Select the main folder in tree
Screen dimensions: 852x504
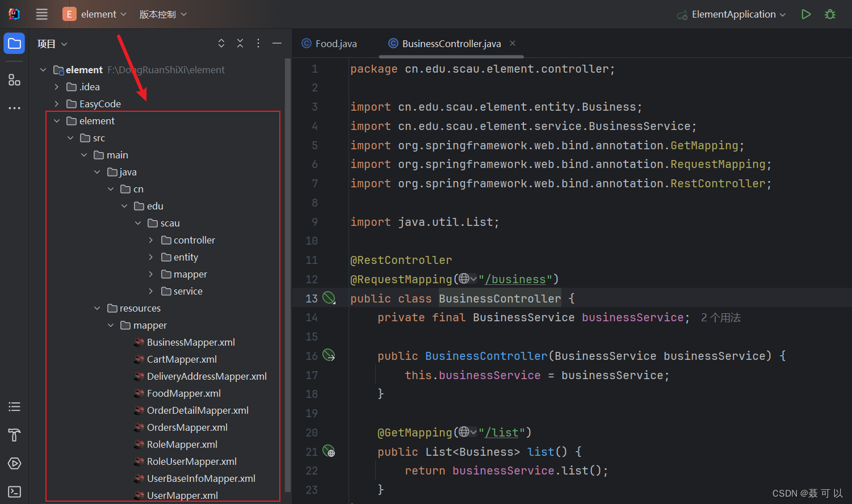click(x=111, y=155)
